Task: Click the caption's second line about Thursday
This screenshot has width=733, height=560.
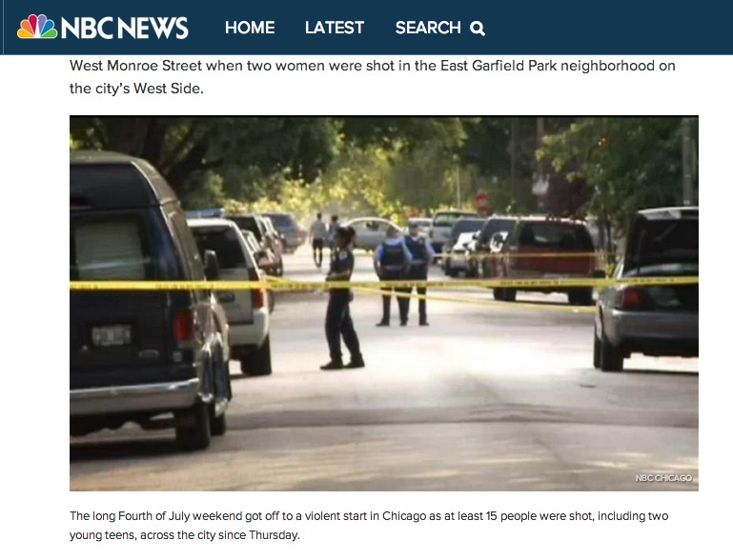Action: pyautogui.click(x=185, y=535)
